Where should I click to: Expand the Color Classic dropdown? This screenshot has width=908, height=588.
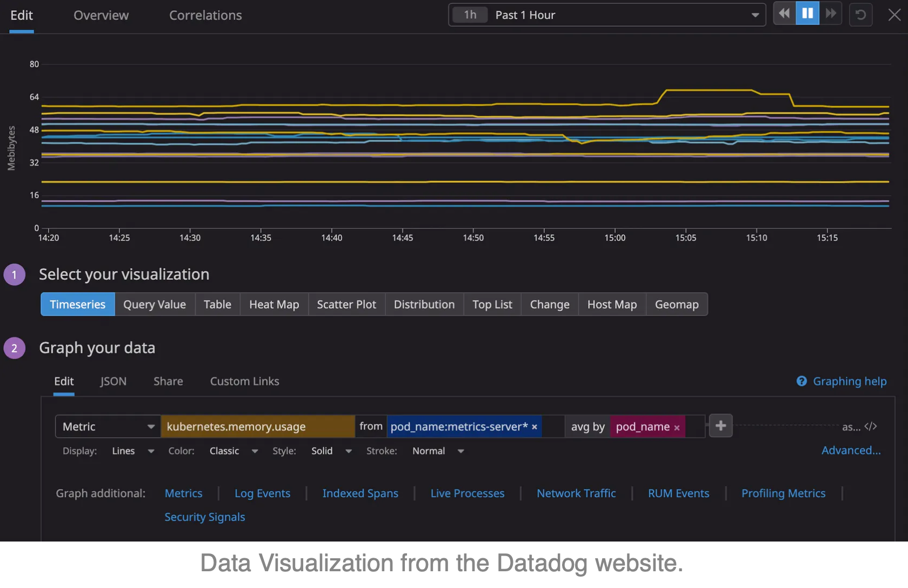pos(233,451)
